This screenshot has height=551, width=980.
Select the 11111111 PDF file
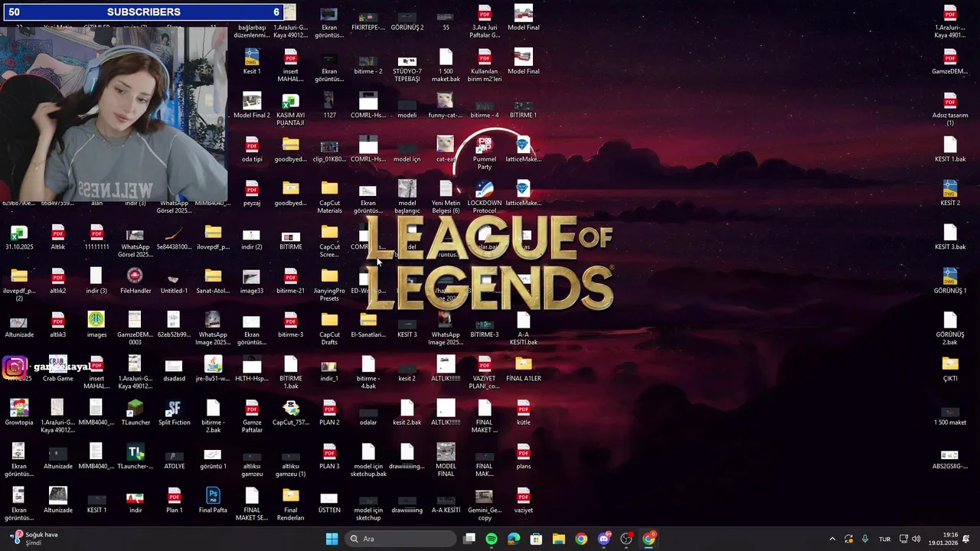(96, 238)
